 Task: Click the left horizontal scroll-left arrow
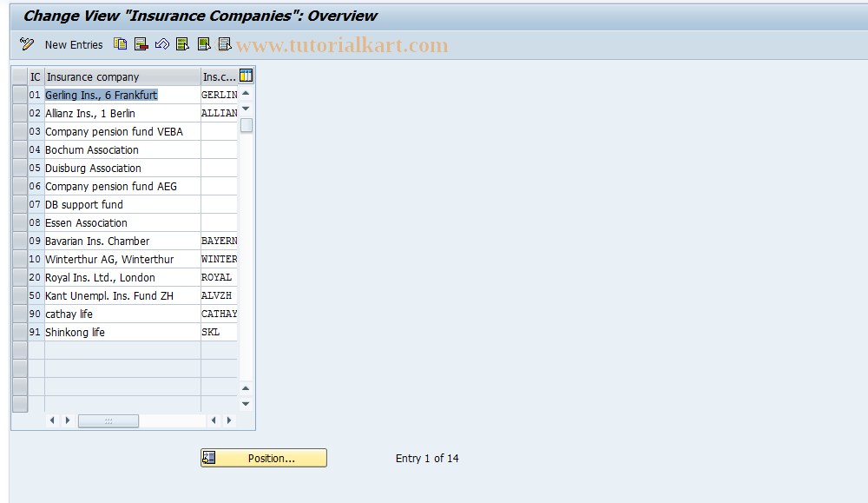click(52, 420)
